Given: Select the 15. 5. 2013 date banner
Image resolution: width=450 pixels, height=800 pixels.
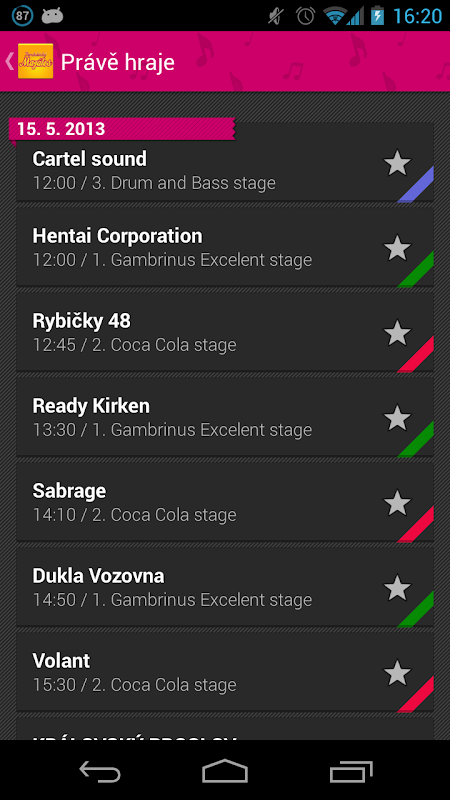Looking at the screenshot, I should tap(122, 129).
